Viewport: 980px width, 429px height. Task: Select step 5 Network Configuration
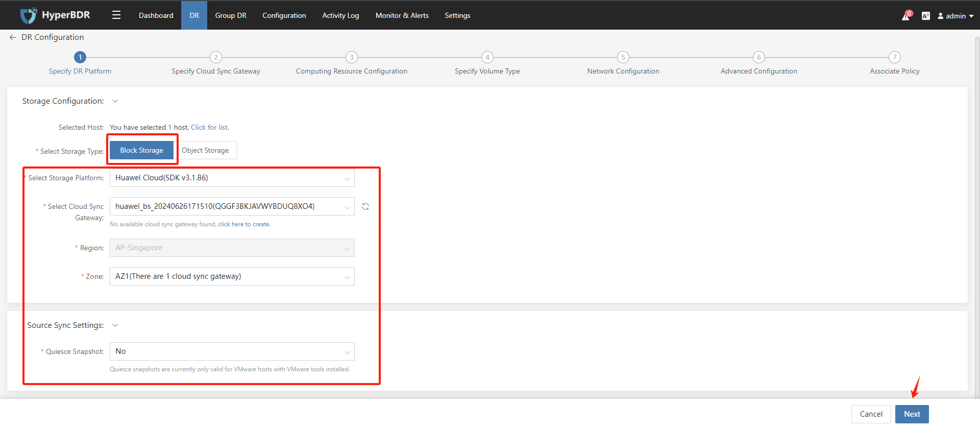[x=623, y=63]
